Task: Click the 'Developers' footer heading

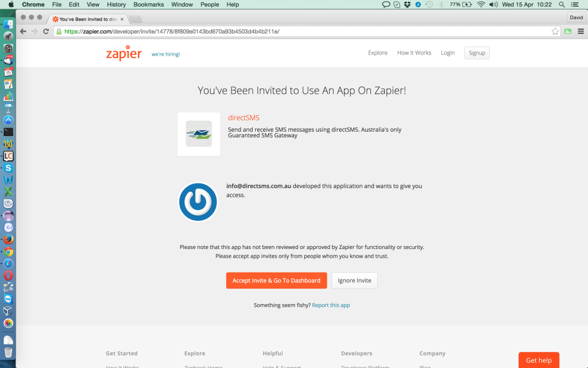Action: pos(357,354)
